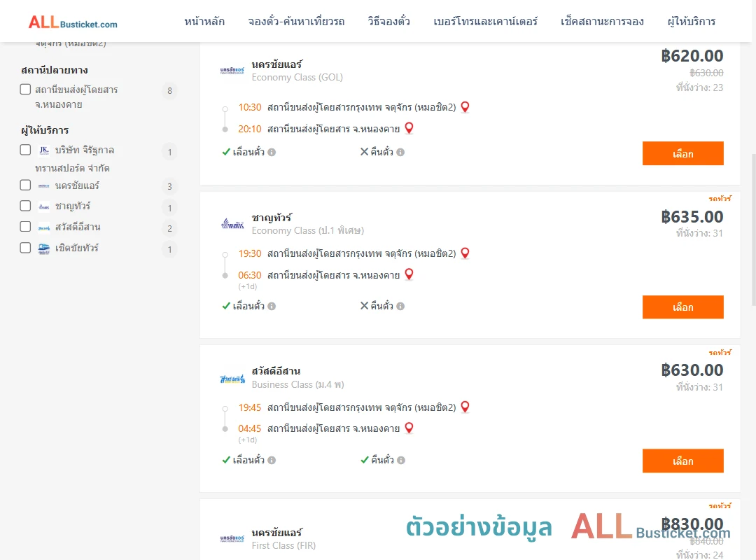Click the ชาญทัวร์ logo on the ฿635.00 trip
The image size is (756, 560).
coord(232,224)
